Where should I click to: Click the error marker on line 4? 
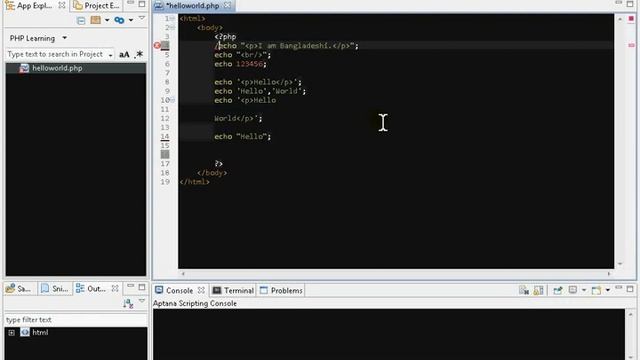click(157, 45)
